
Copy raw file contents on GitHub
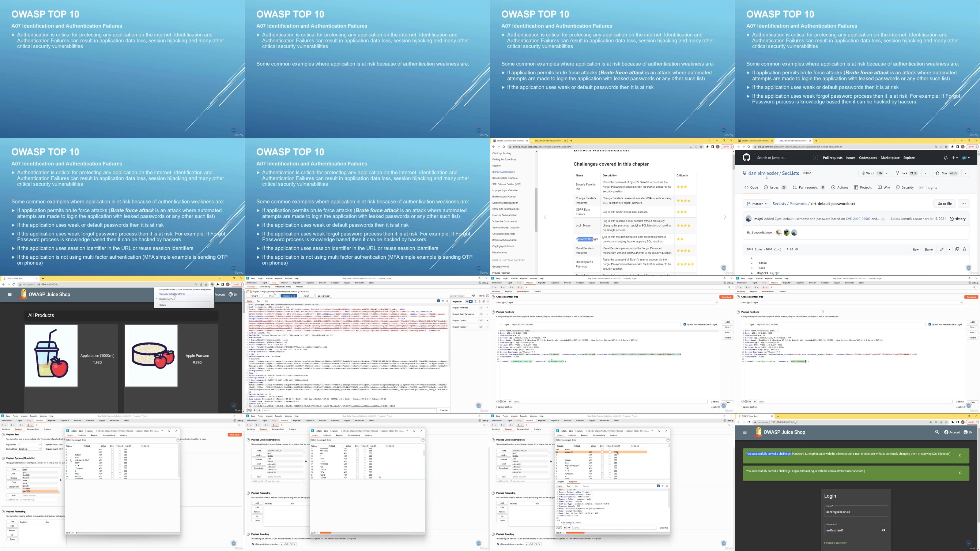tap(957, 249)
